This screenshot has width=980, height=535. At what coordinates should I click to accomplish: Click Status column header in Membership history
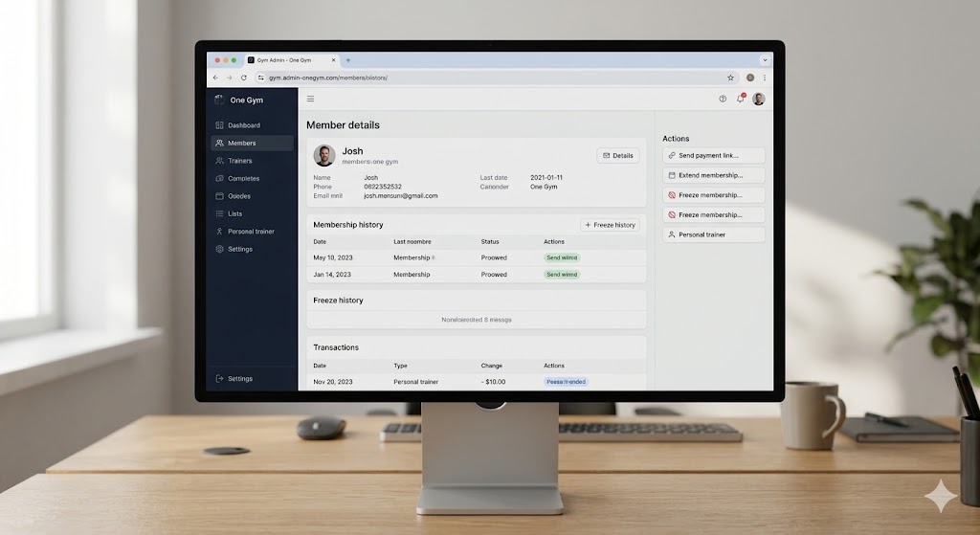(x=490, y=242)
